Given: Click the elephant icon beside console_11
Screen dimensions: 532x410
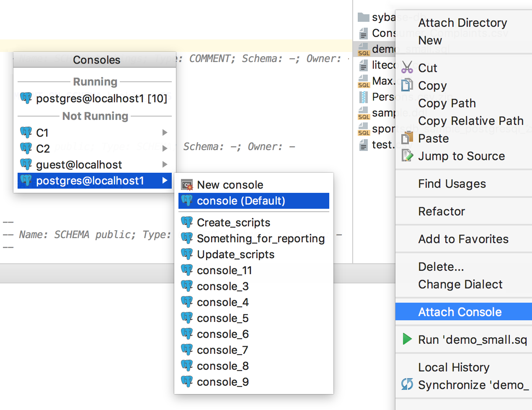Looking at the screenshot, I should click(187, 270).
